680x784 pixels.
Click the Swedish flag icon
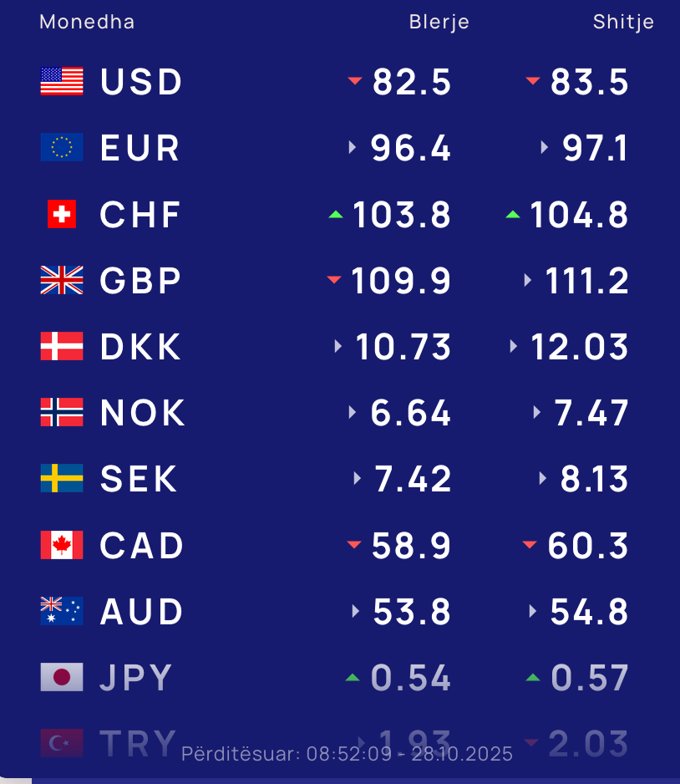coord(62,478)
